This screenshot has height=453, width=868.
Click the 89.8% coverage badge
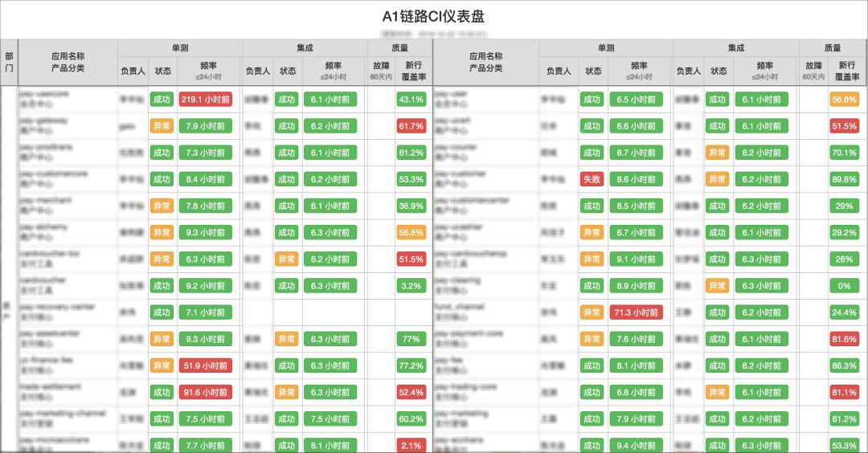click(x=844, y=179)
